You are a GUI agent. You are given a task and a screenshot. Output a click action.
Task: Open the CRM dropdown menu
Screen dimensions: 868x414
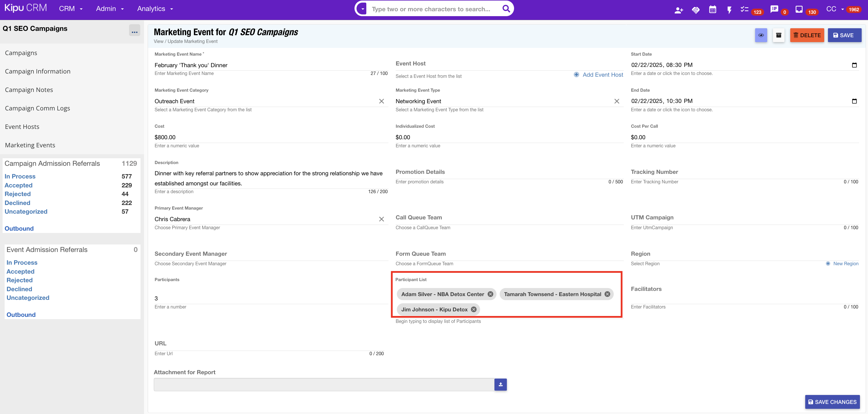point(71,9)
